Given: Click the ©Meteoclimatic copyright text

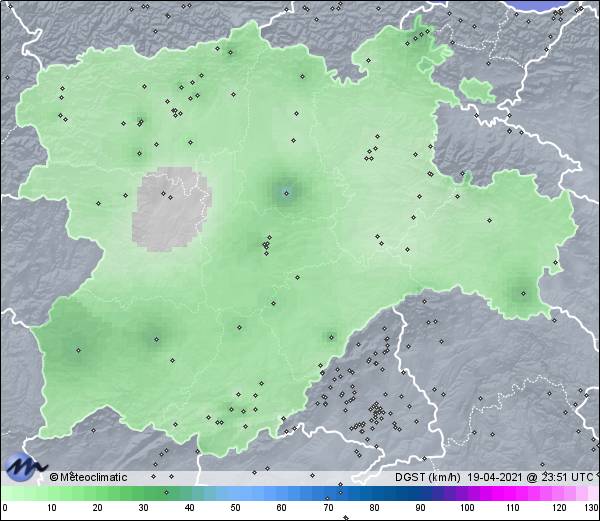Looking at the screenshot, I should (x=88, y=477).
